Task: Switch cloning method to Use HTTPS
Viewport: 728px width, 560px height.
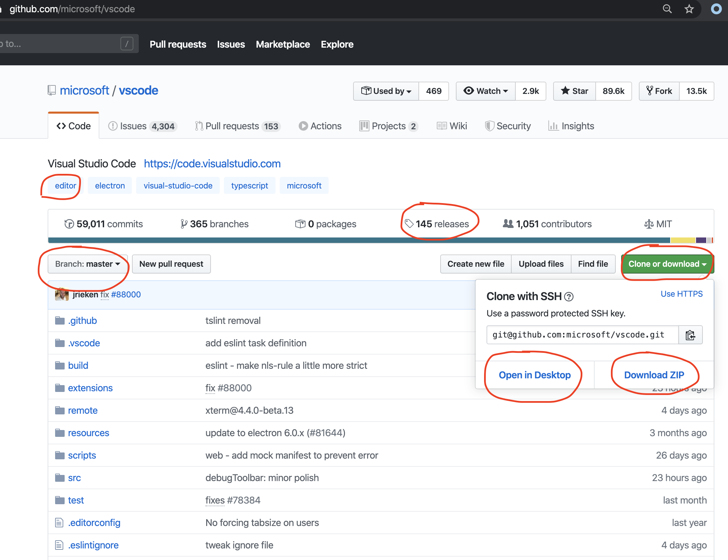Action: tap(681, 294)
